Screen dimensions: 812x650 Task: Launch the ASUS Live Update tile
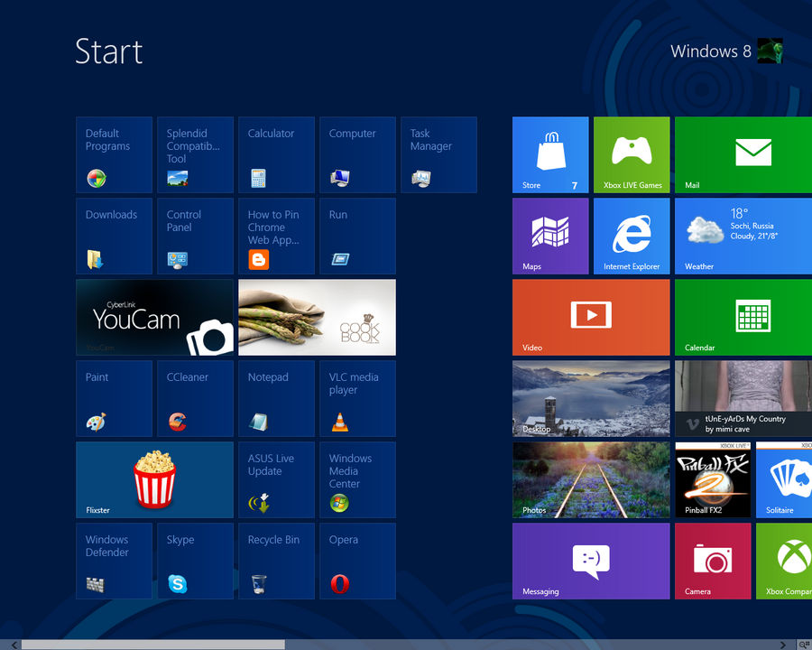(x=277, y=480)
